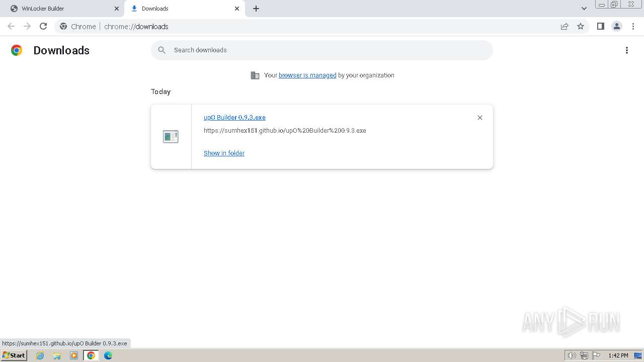The image size is (644, 362).
Task: Click Show in folder link
Action: 224,153
